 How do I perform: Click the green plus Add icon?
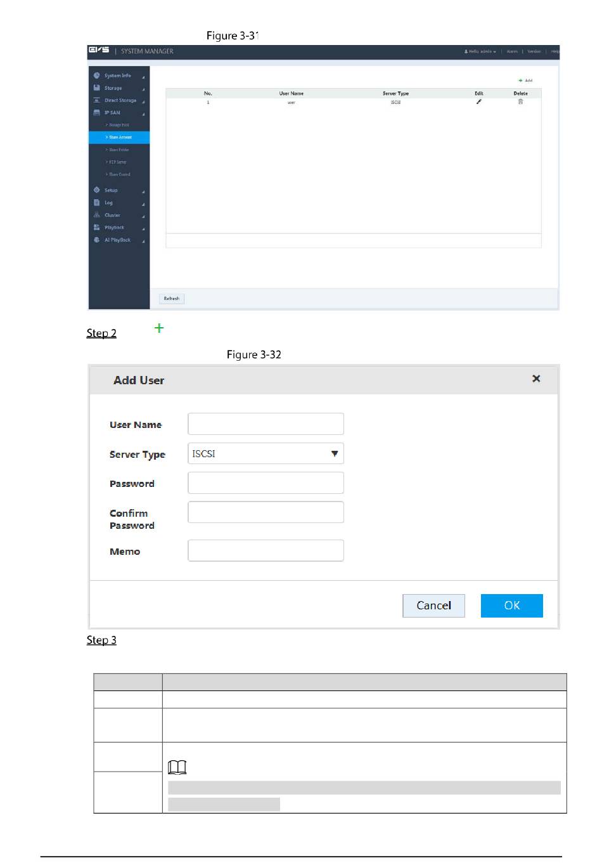pos(520,81)
